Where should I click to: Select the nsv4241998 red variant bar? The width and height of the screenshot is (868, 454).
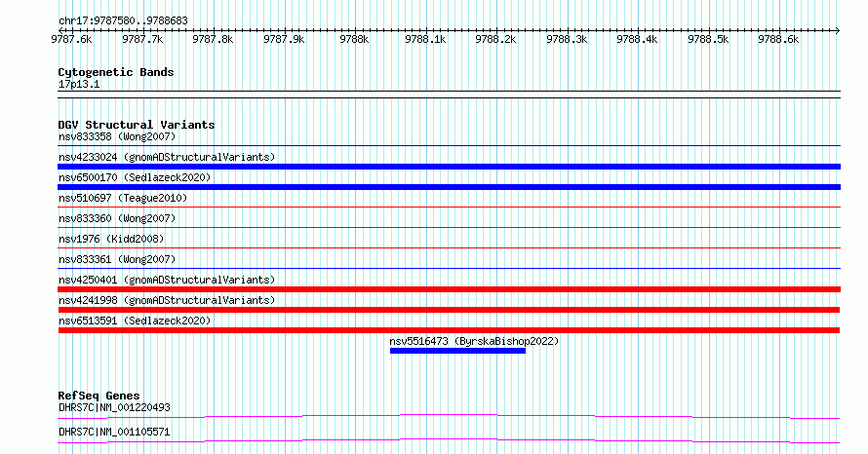449,310
